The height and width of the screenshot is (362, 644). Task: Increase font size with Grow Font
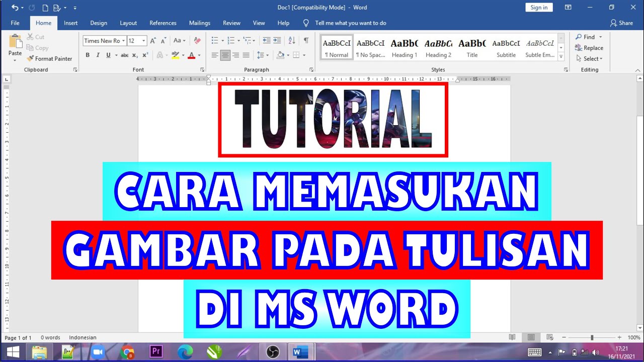click(x=153, y=41)
